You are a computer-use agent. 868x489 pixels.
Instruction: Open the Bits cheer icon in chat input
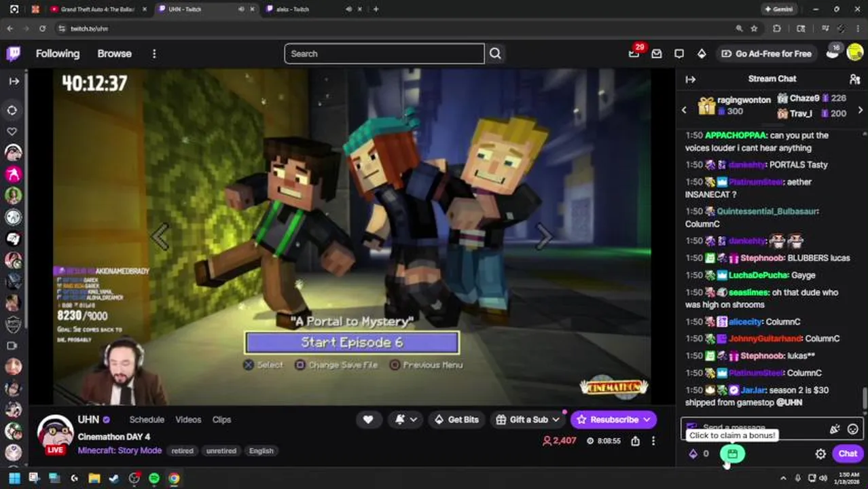(835, 429)
